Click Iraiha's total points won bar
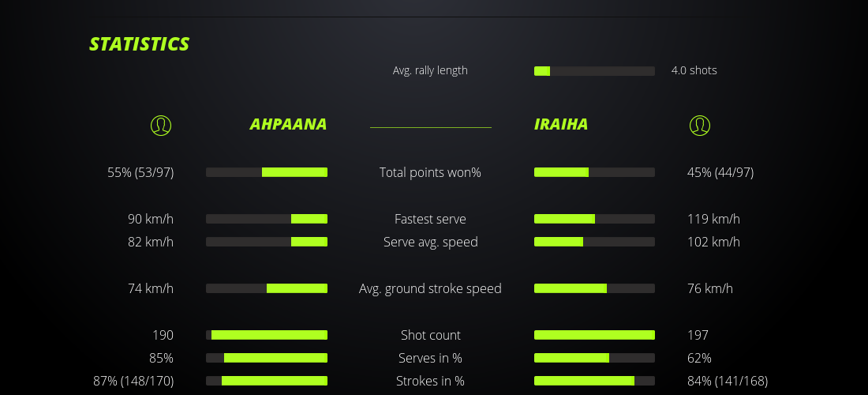Viewport: 868px width, 395px height. [594, 172]
